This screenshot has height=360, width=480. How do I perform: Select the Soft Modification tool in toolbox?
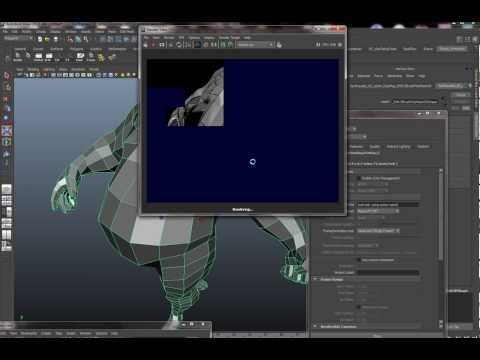point(7,154)
